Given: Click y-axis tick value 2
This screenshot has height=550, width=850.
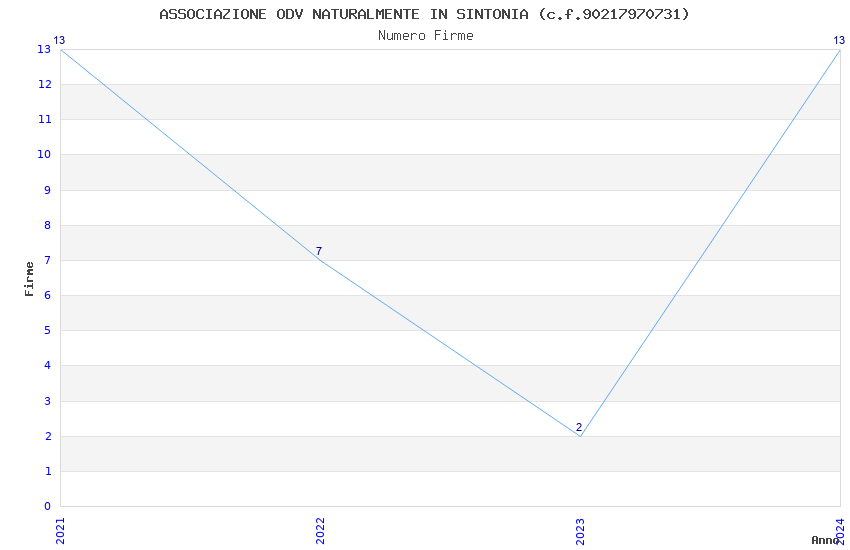Looking at the screenshot, I should point(48,436).
